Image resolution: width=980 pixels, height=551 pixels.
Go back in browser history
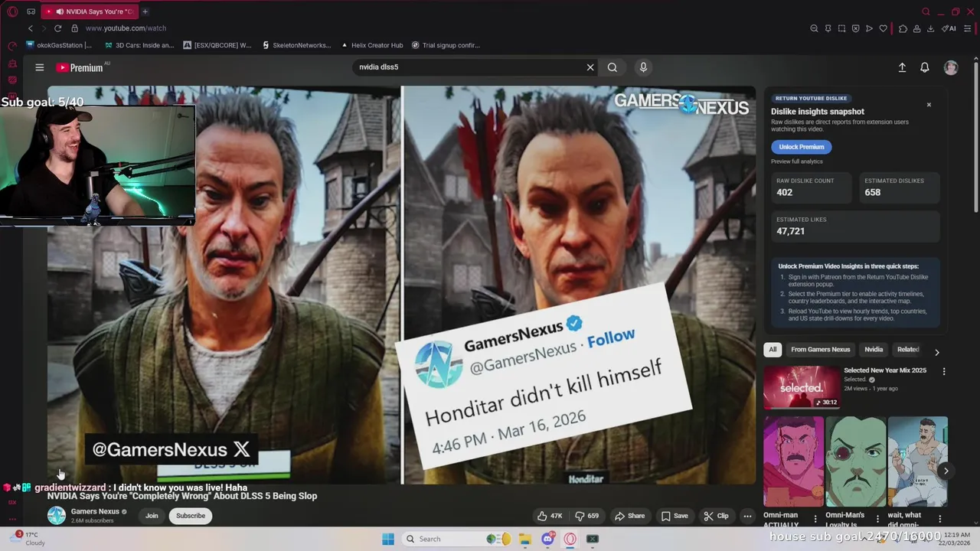point(31,28)
